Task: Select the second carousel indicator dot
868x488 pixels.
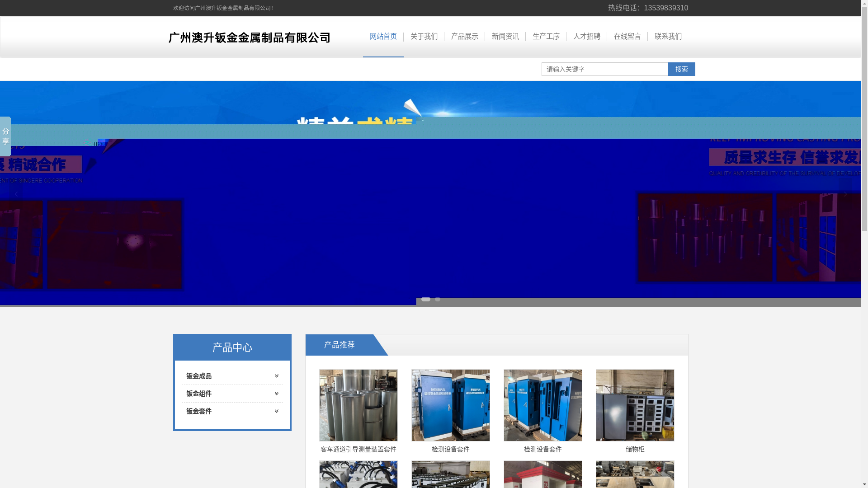Action: click(438, 299)
